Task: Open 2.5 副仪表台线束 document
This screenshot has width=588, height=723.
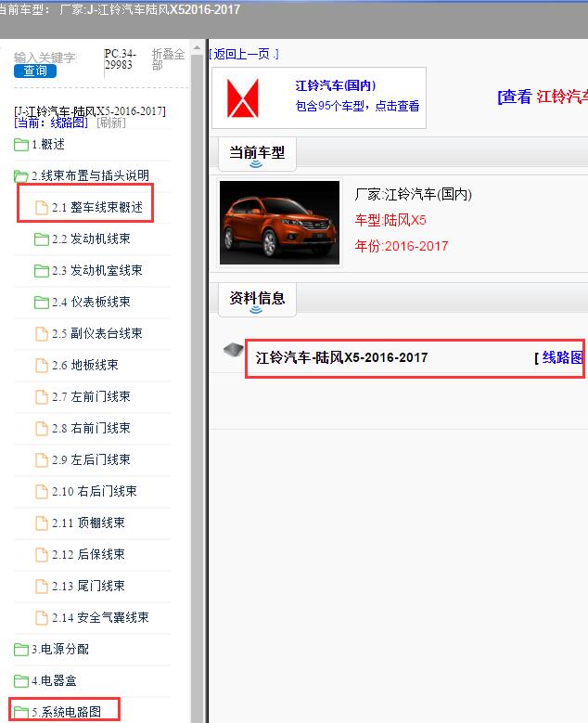Action: (x=97, y=333)
